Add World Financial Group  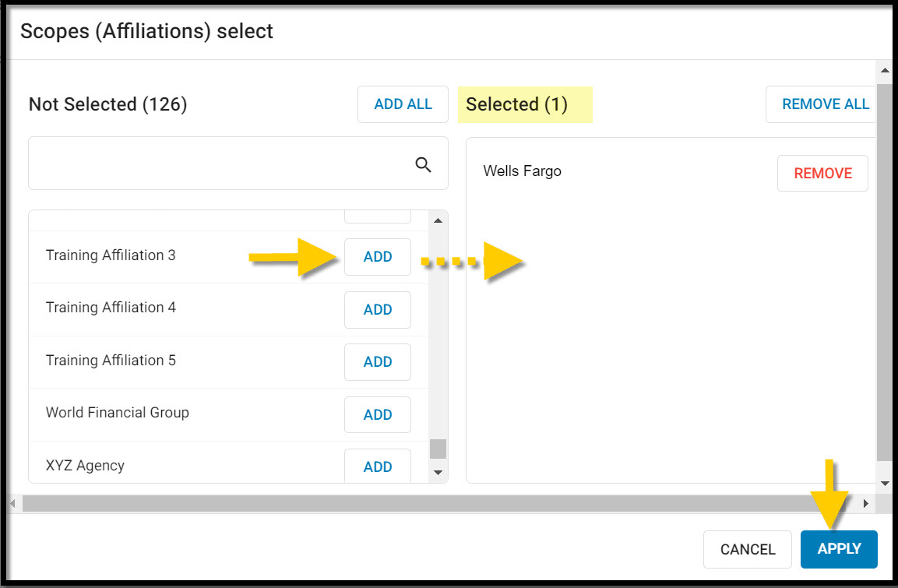(378, 414)
